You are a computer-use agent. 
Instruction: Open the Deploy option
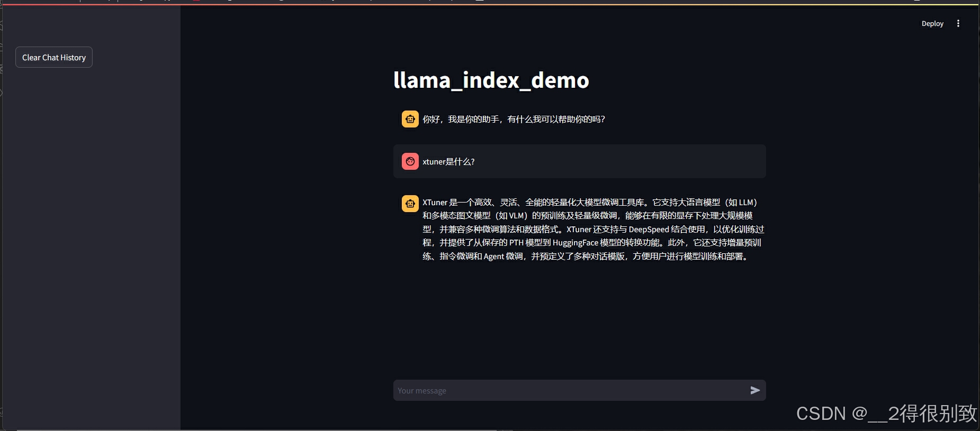932,23
